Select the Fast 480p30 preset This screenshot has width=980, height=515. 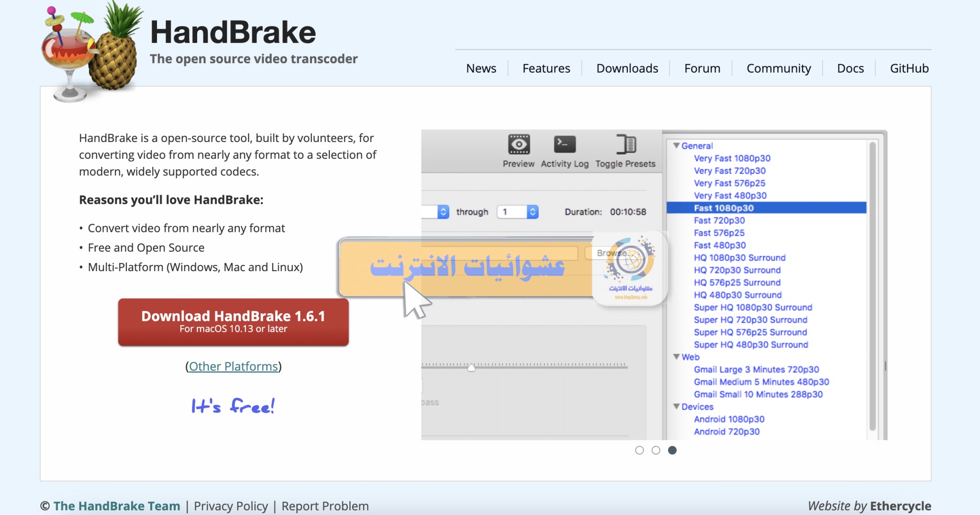click(720, 245)
